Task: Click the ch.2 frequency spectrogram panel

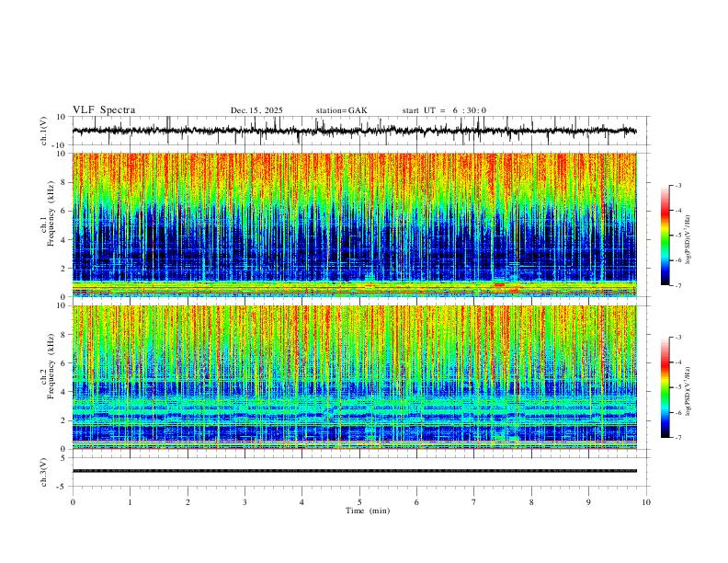Action: [x=360, y=377]
